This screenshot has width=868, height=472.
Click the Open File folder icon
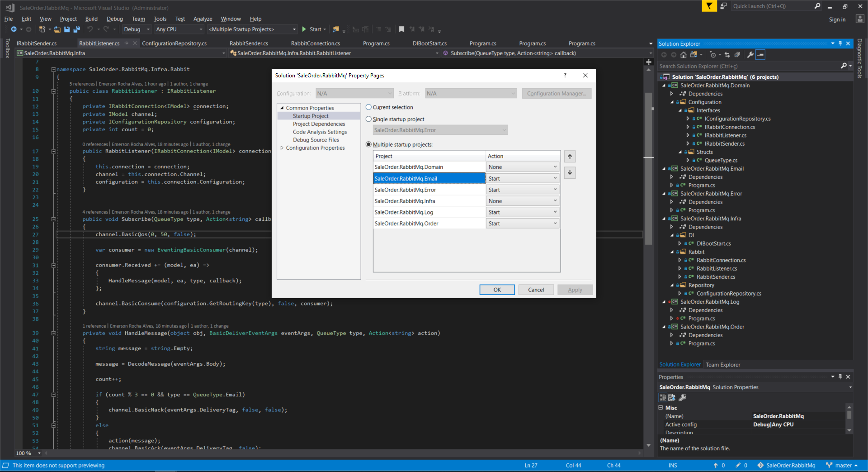pyautogui.click(x=57, y=29)
